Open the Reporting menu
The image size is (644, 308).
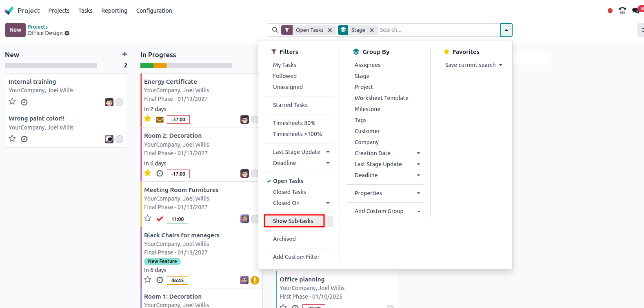114,11
